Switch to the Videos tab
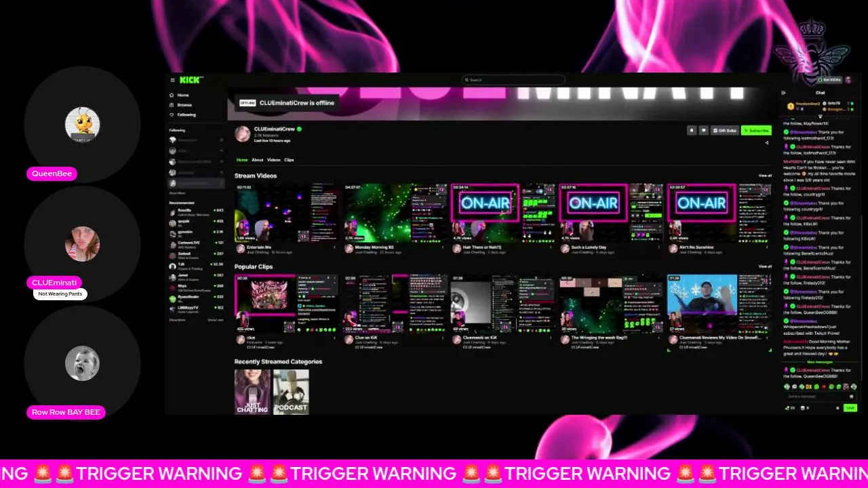Image resolution: width=868 pixels, height=488 pixels. coord(274,160)
